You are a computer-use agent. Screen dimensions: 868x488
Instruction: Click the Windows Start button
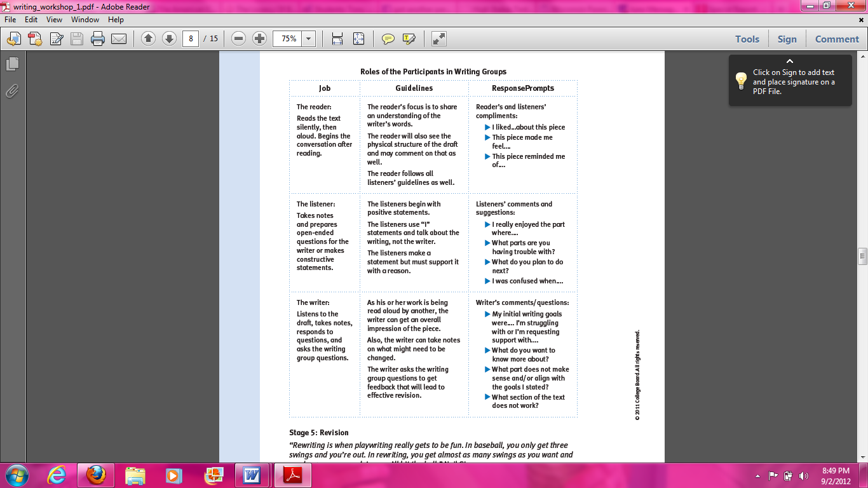click(x=17, y=475)
